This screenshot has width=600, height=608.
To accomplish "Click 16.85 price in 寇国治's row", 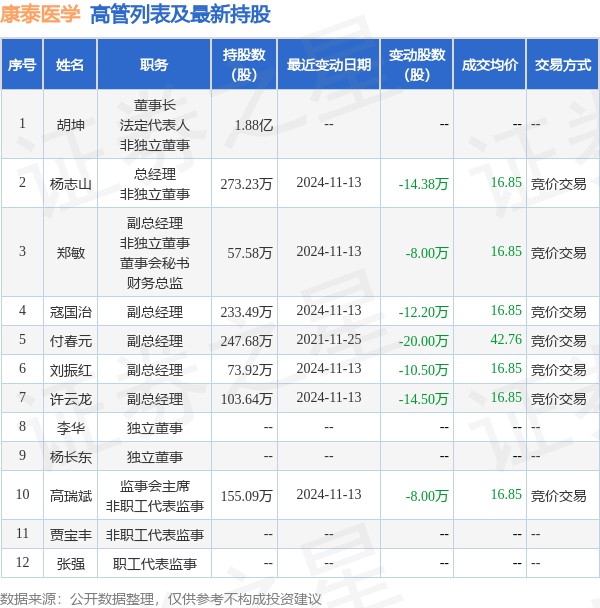I will coord(506,310).
